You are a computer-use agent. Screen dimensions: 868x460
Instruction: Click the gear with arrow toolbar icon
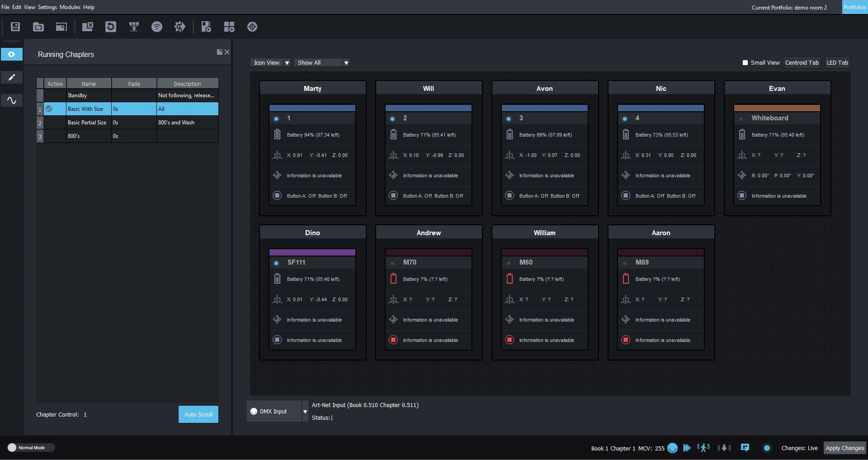coord(180,27)
